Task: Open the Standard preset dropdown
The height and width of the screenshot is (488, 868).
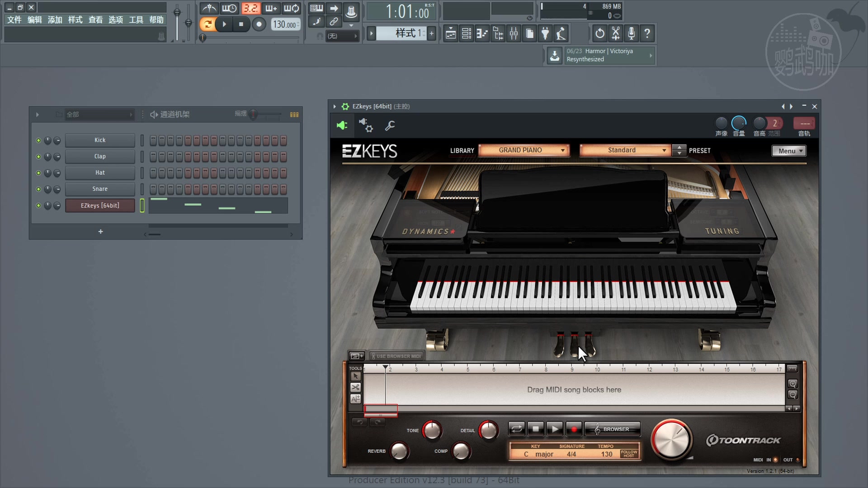Action: [x=624, y=150]
